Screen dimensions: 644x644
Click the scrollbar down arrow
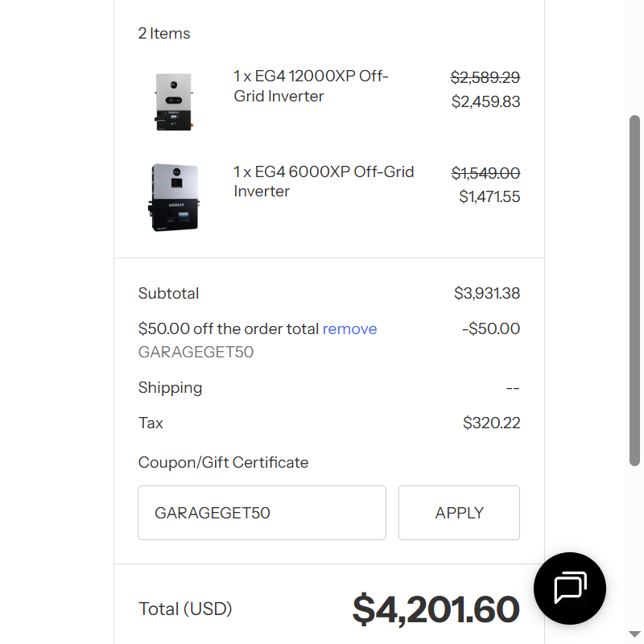click(635, 634)
